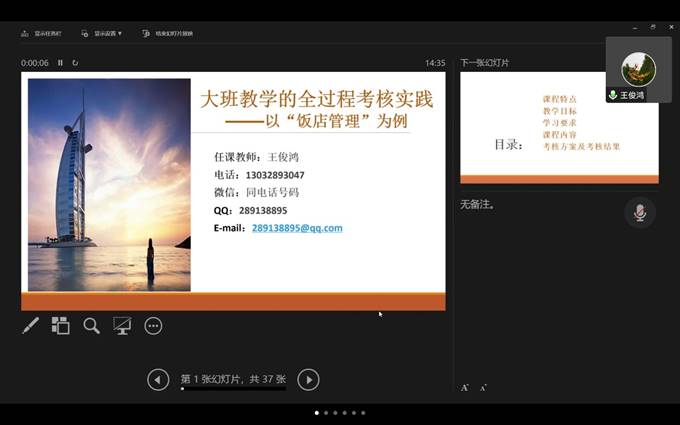Select the pen and laser pointer tool

coord(30,325)
